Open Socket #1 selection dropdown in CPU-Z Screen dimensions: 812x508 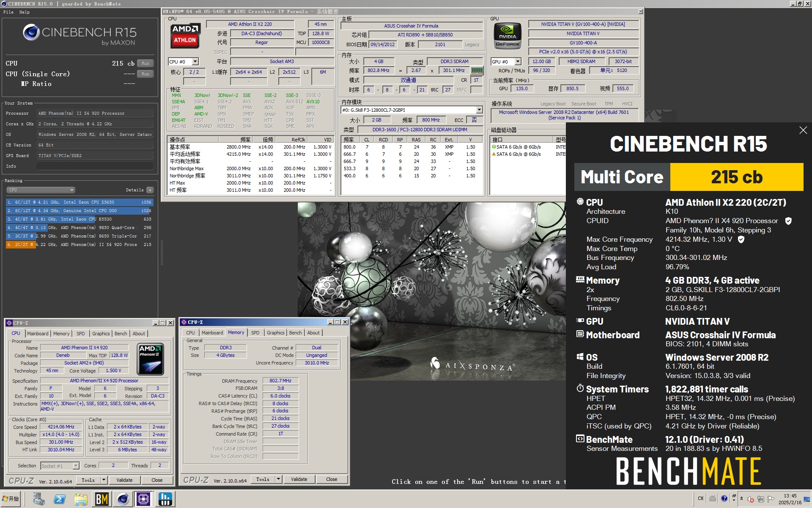76,466
